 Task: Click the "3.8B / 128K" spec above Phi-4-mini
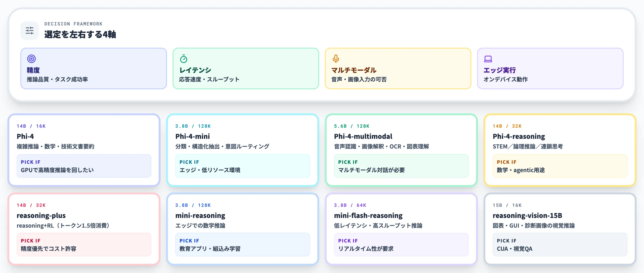[193, 126]
